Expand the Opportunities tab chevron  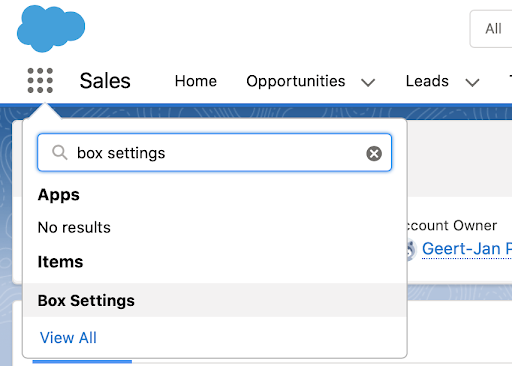pos(368,82)
